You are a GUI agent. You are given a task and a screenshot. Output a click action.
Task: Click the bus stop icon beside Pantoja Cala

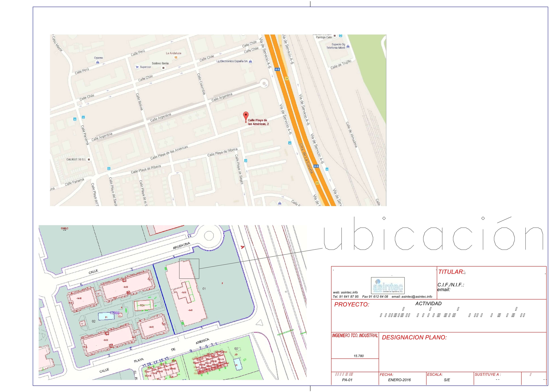pos(341,36)
